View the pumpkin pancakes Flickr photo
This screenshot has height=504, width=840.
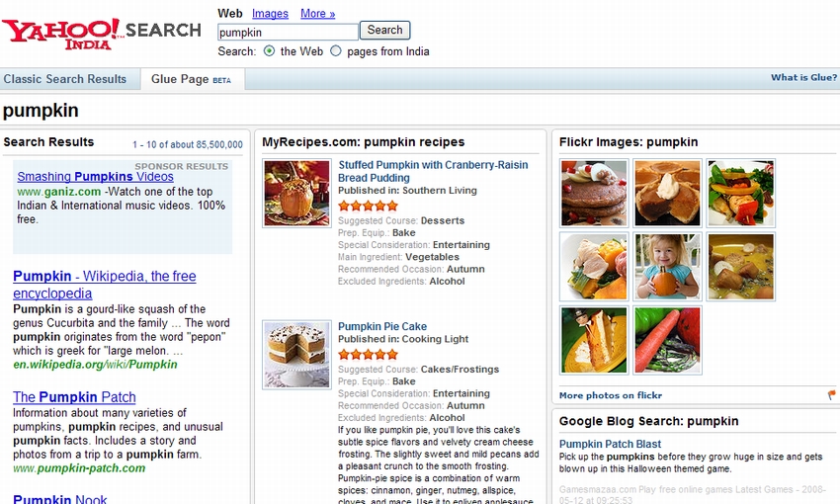click(x=594, y=193)
